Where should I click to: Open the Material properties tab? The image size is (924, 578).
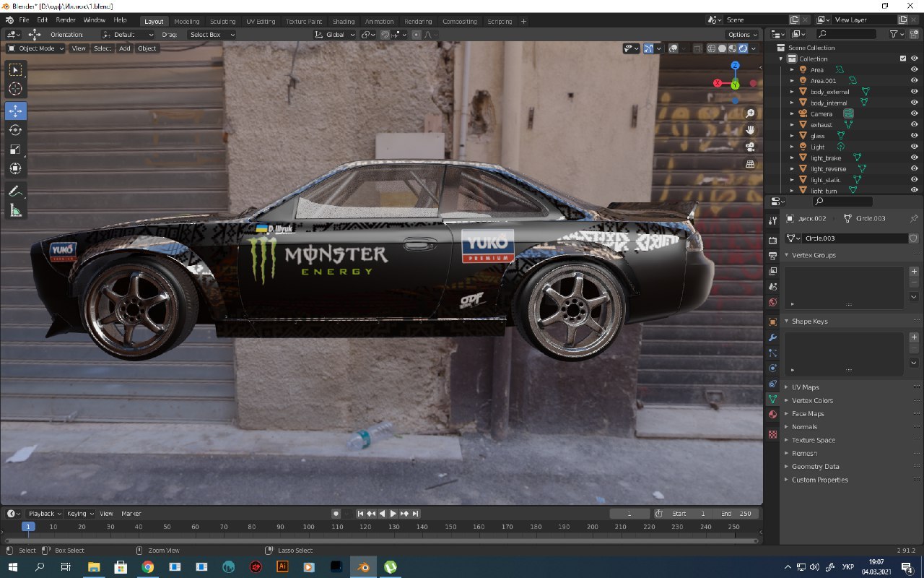(772, 415)
